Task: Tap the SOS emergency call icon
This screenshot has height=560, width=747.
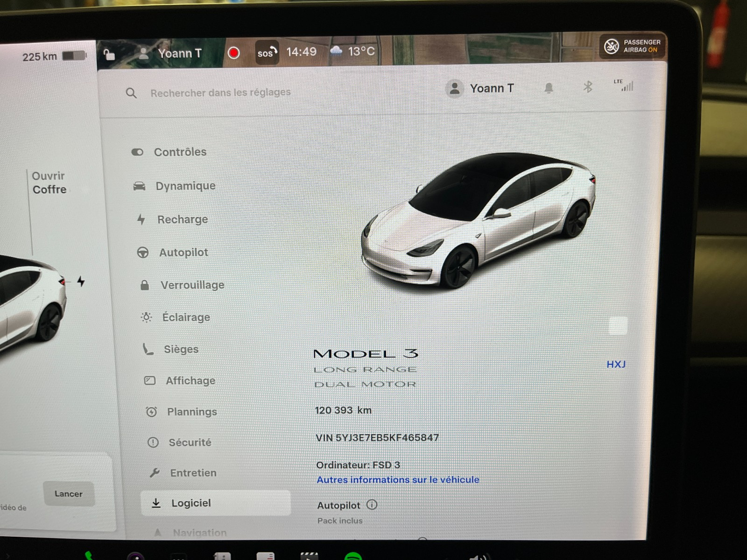Action: click(267, 53)
